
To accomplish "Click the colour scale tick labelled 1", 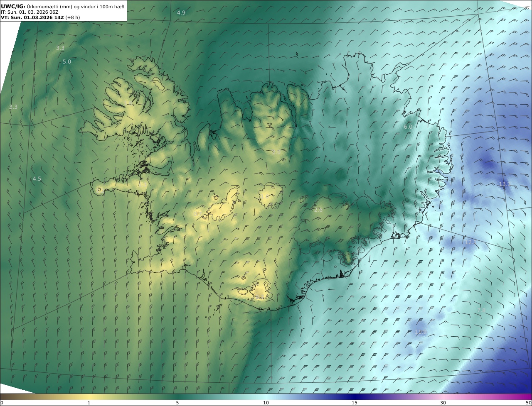I will click(89, 403).
